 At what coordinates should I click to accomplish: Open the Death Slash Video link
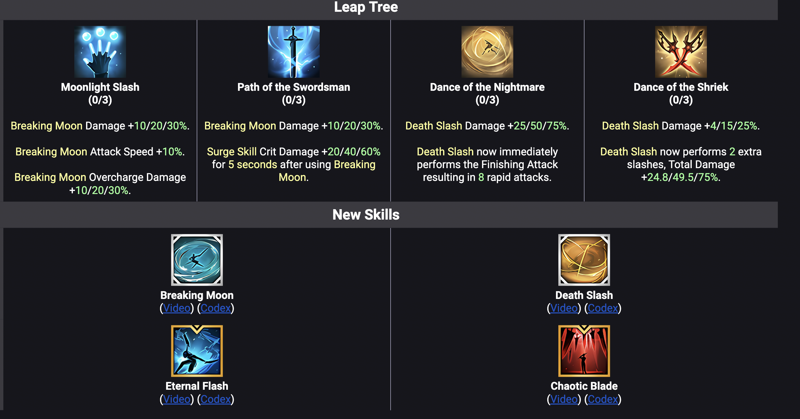tap(564, 308)
